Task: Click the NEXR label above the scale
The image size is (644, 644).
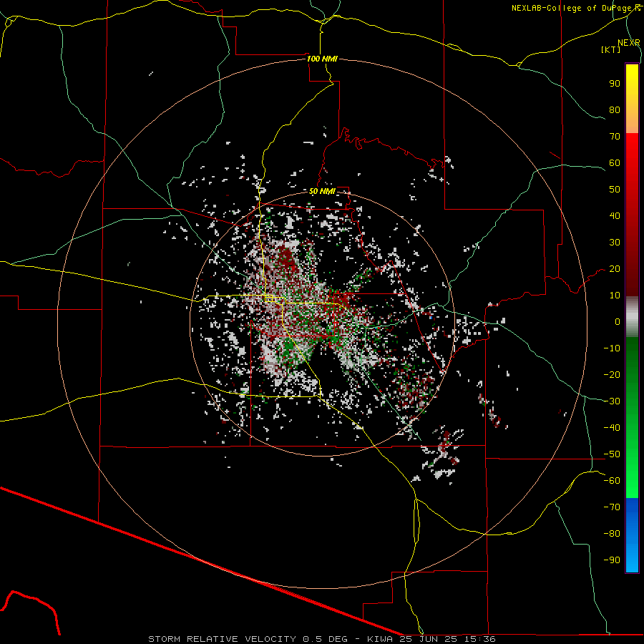Action: point(629,43)
